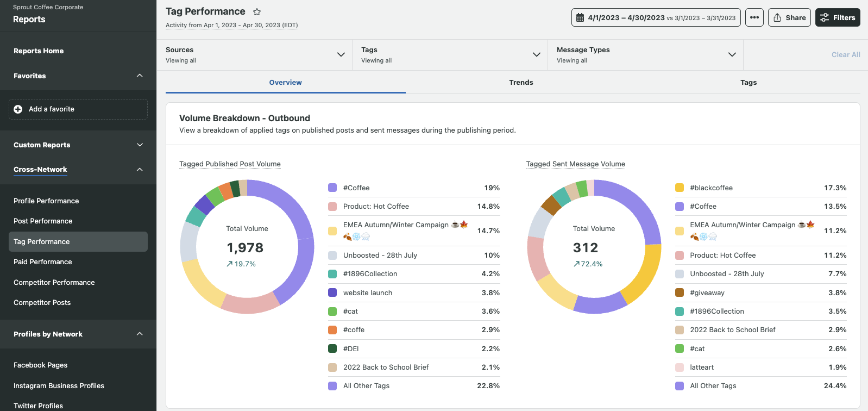
Task: Open the three-dot more options menu
Action: coord(754,17)
